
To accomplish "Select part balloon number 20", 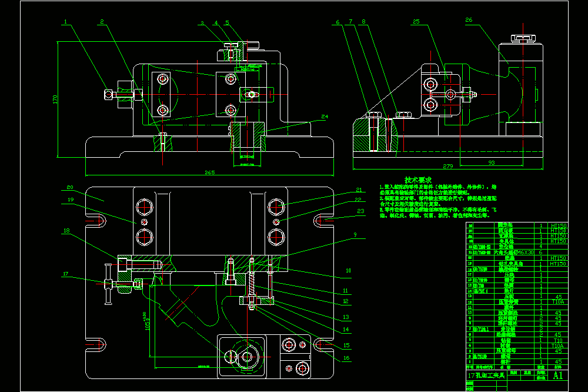I will 70,187.
